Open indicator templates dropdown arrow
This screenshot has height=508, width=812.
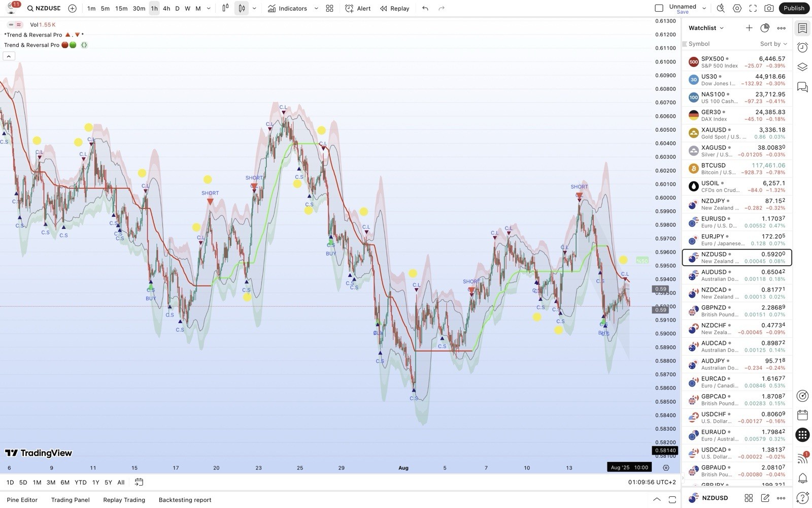pyautogui.click(x=316, y=8)
